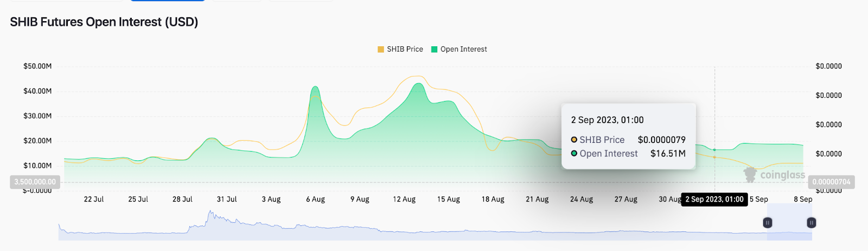Click the chart title SHIB Futures Open Interest (USD)
Viewport: 868px width, 251px height.
click(104, 22)
